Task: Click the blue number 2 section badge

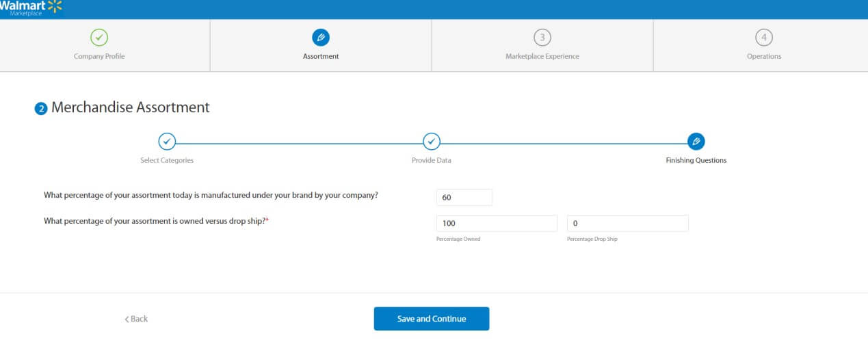Action: [41, 109]
